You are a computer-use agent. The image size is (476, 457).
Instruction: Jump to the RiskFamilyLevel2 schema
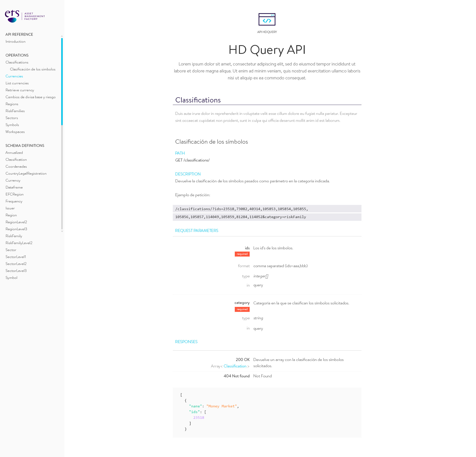19,243
